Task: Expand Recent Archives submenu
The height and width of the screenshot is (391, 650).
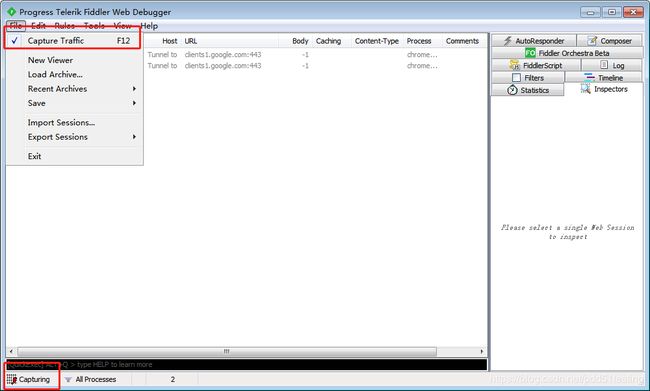Action: [x=75, y=89]
